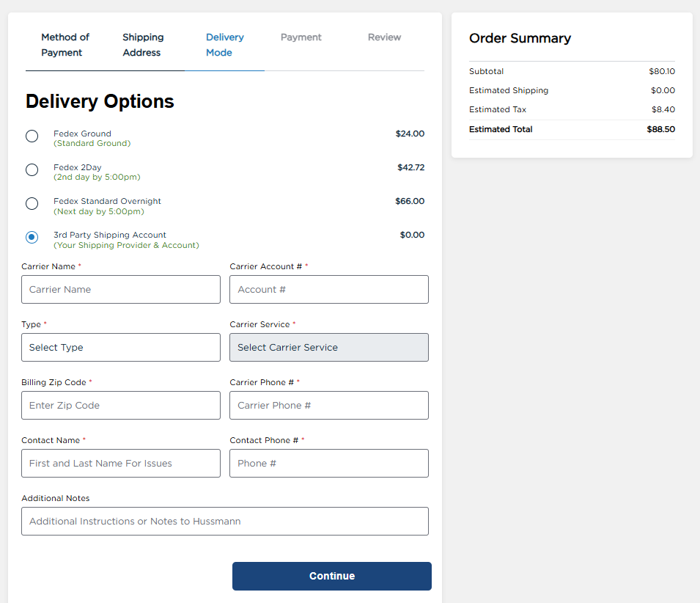Focus the Contact Phone # field
This screenshot has width=700, height=603.
[x=328, y=463]
